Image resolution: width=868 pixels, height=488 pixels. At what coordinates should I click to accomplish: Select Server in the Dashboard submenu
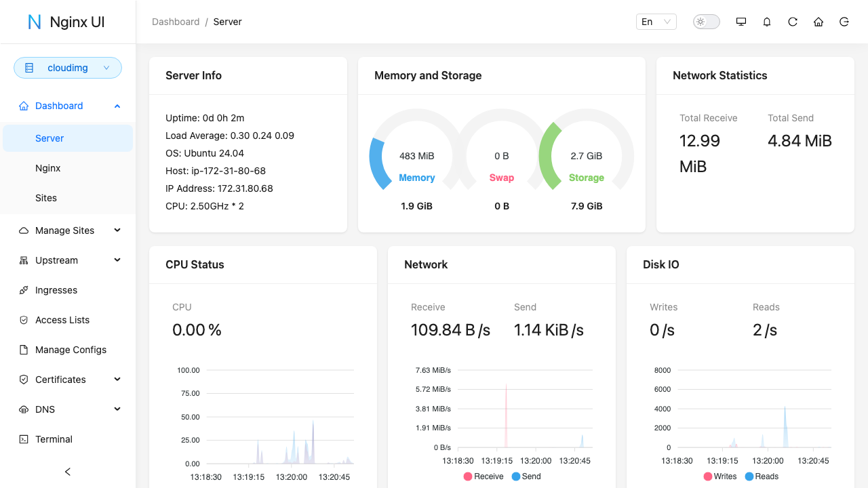68,138
